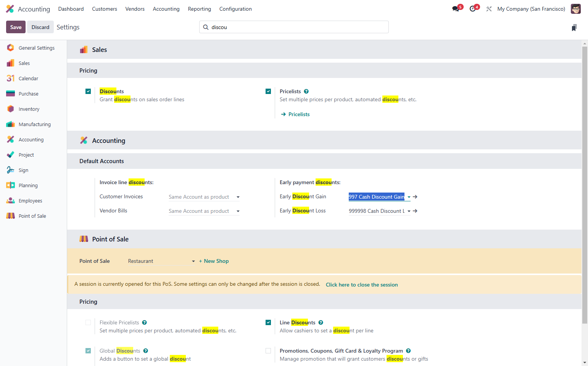Open the user avatar menu
This screenshot has width=588, height=366.
coord(575,9)
